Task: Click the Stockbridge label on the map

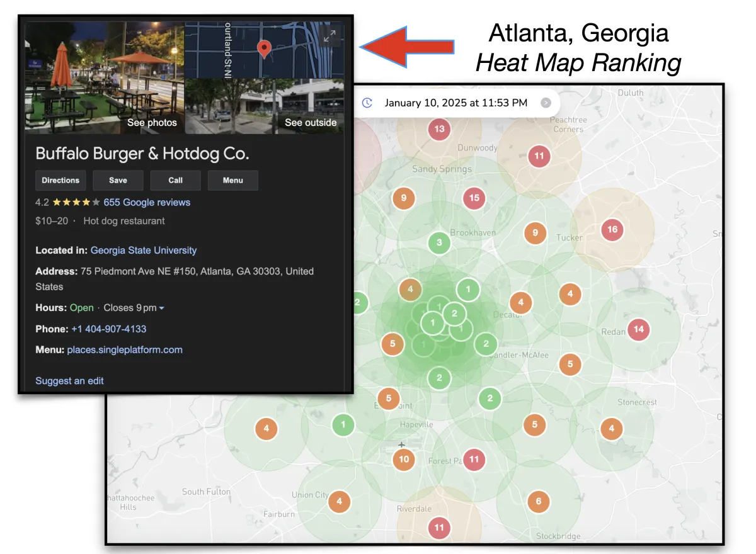Action: tap(559, 536)
